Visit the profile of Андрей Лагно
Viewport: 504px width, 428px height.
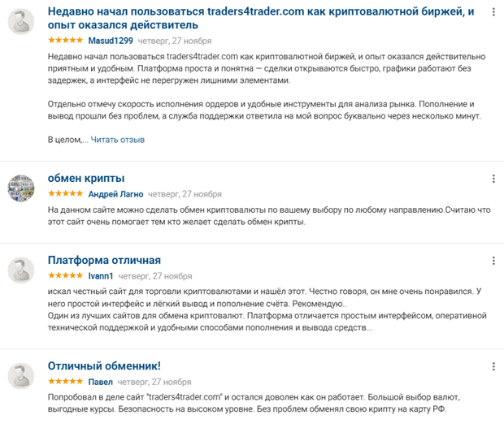tap(115, 194)
